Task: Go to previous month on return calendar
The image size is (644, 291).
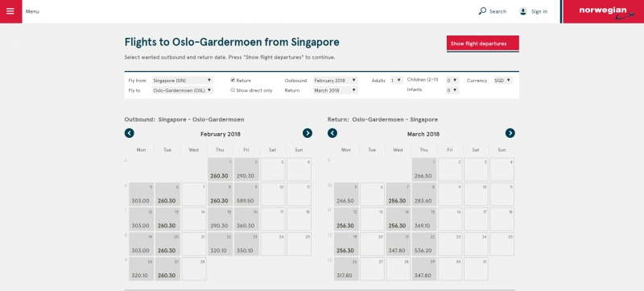Action: click(332, 133)
